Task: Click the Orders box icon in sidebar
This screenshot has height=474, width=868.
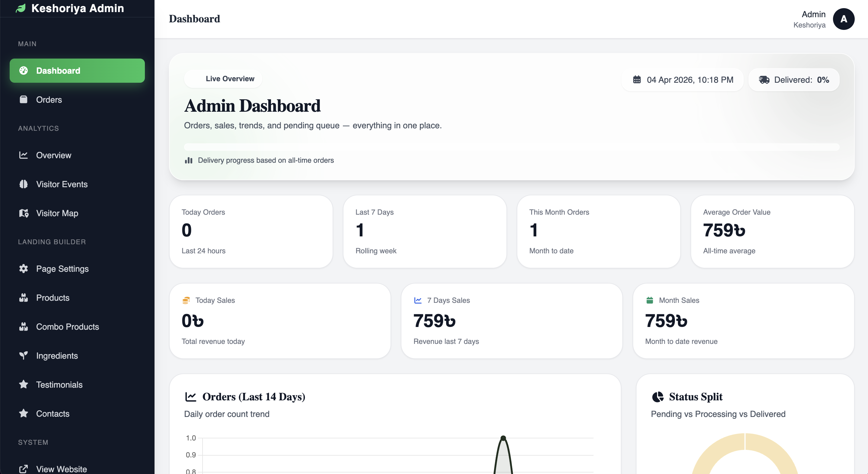Action: (23, 99)
